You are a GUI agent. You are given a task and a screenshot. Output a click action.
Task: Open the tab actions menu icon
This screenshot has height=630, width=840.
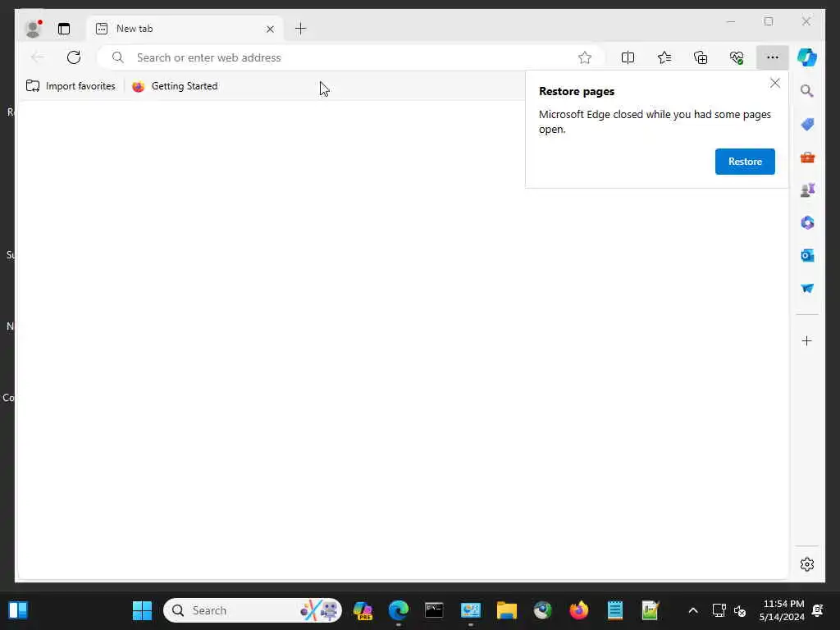[64, 29]
